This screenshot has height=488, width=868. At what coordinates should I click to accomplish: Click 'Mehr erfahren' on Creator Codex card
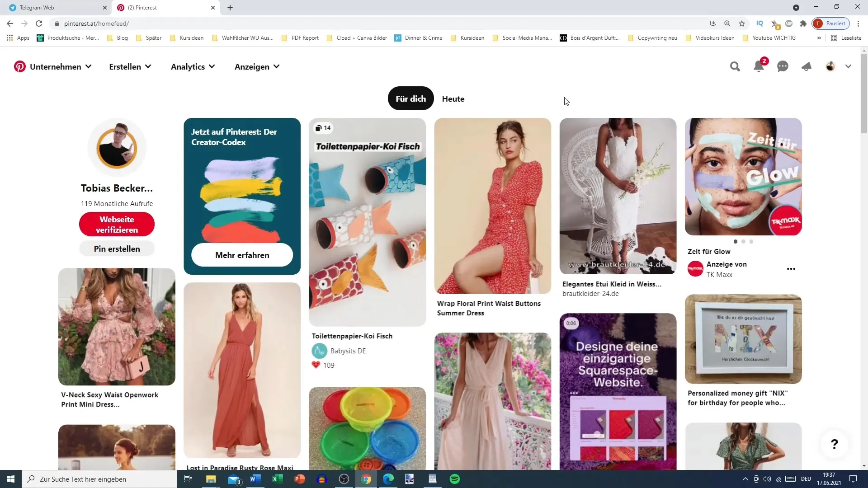[x=243, y=255]
